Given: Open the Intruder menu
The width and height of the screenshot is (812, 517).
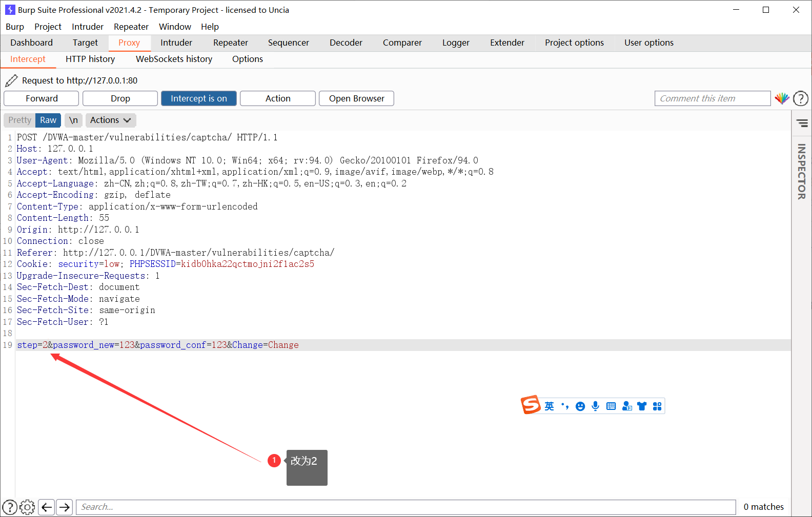Looking at the screenshot, I should coord(88,27).
